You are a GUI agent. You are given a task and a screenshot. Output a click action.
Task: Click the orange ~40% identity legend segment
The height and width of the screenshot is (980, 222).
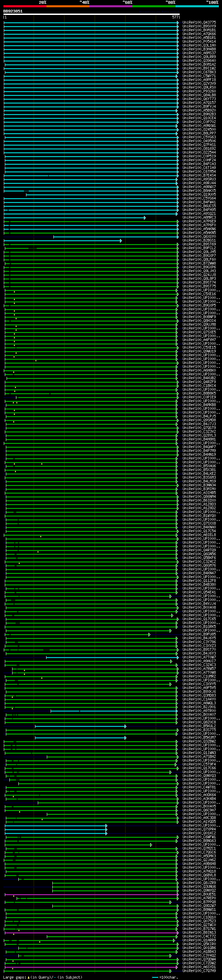click(68, 7)
